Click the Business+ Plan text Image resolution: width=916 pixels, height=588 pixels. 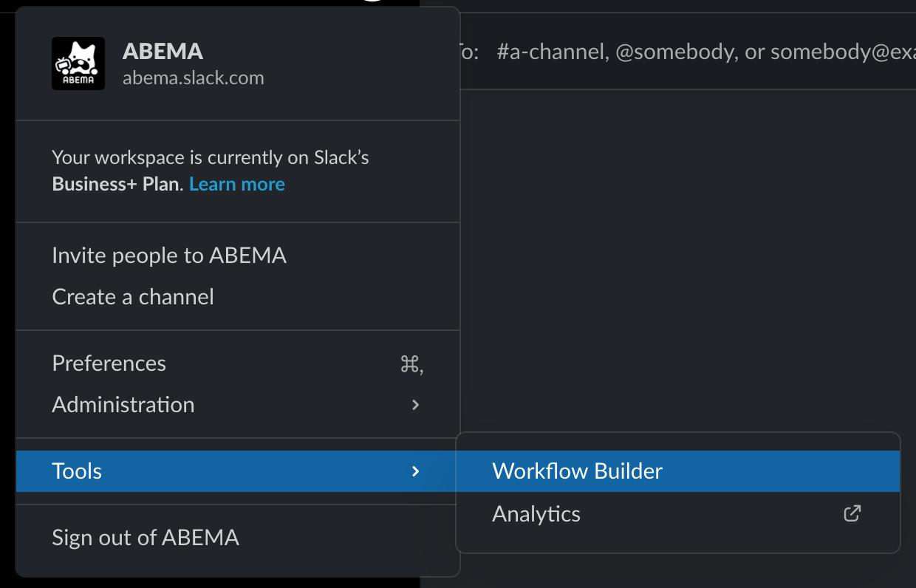coord(116,184)
